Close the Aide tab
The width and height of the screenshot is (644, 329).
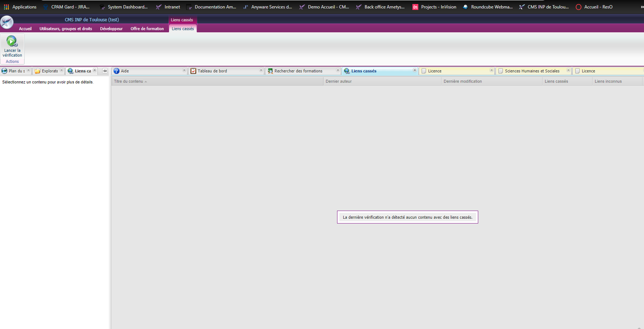[184, 71]
